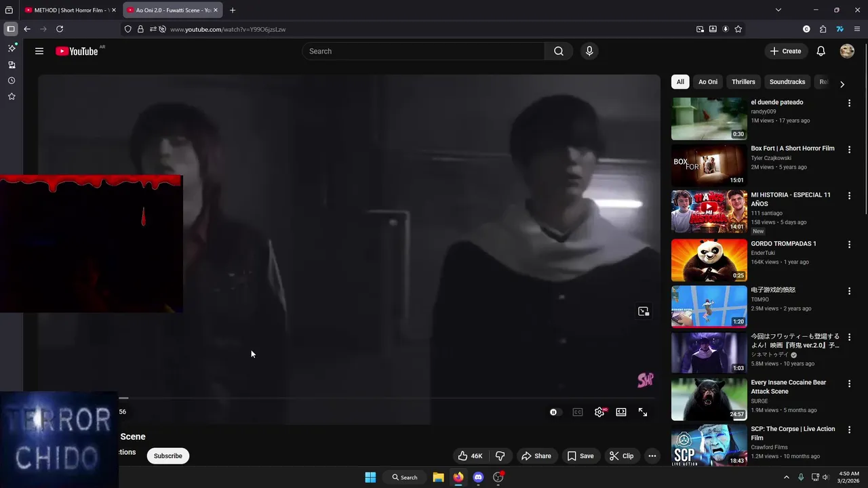
Task: Open options for el duende pateado
Action: coord(849,103)
